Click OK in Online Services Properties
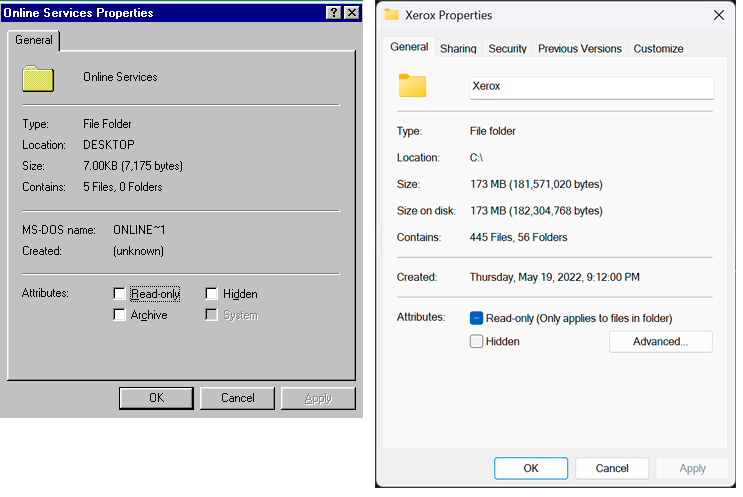The image size is (743, 497). (156, 398)
